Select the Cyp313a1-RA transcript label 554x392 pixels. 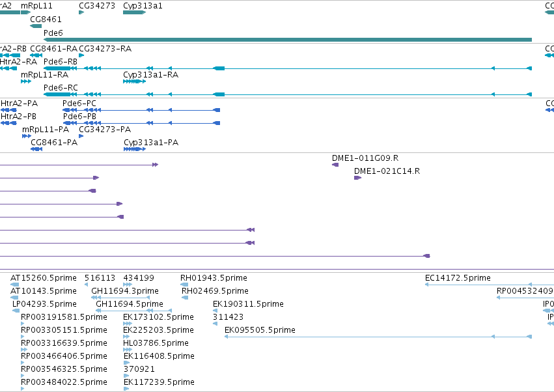point(151,75)
